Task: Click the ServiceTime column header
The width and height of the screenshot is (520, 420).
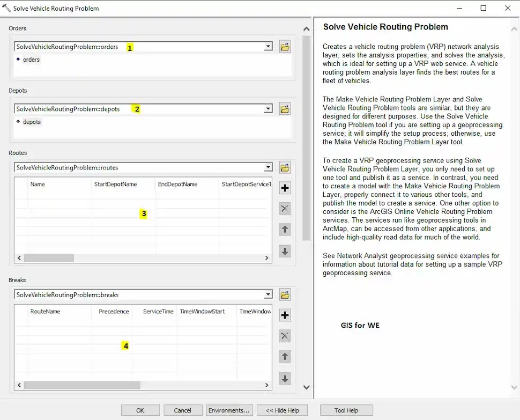Action: pyautogui.click(x=154, y=312)
